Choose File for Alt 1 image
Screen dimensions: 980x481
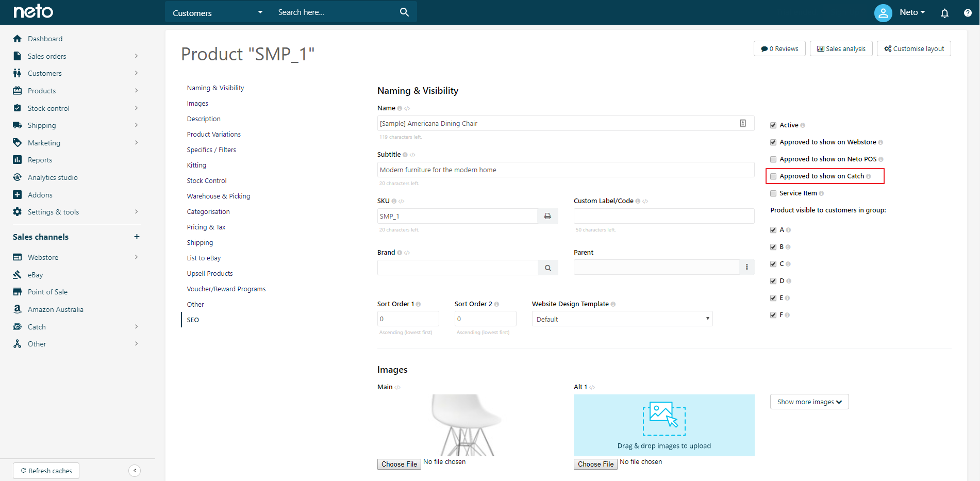595,464
